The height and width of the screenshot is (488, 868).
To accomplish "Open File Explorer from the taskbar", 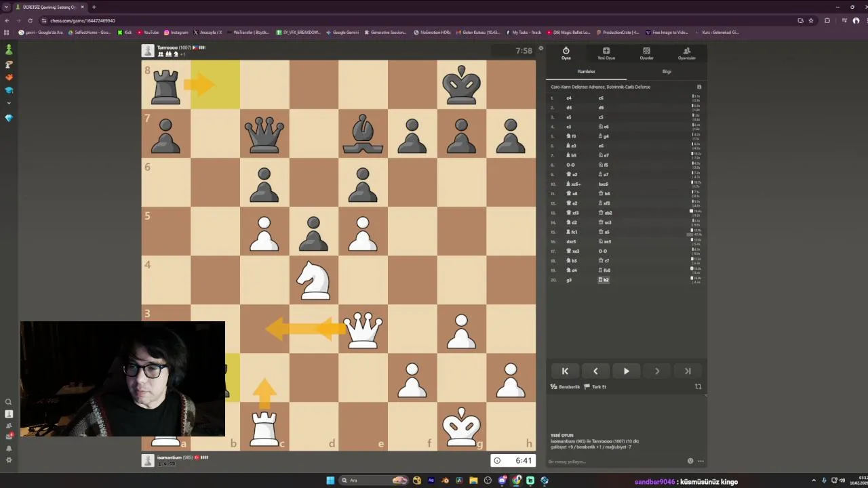I will tap(473, 481).
